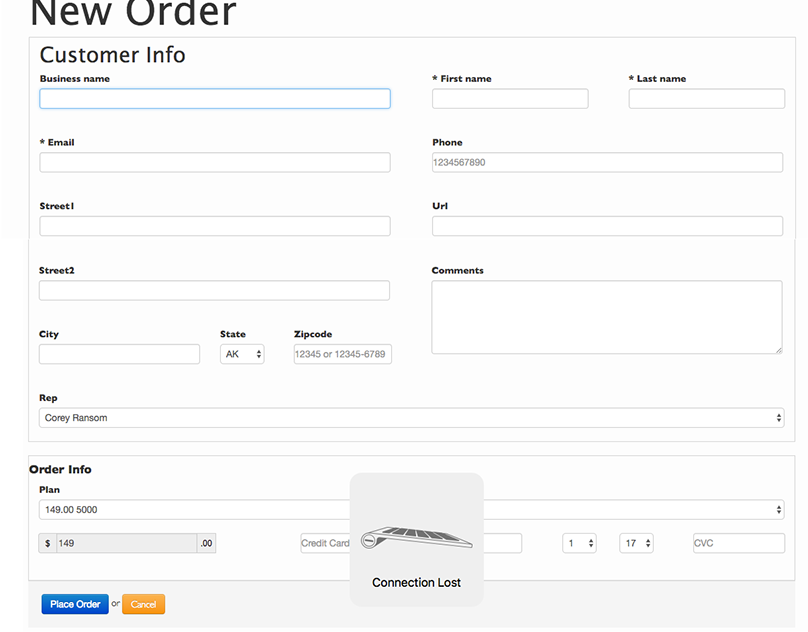808x632 pixels.
Task: Open the expiration month selector showing 1
Action: pos(579,543)
